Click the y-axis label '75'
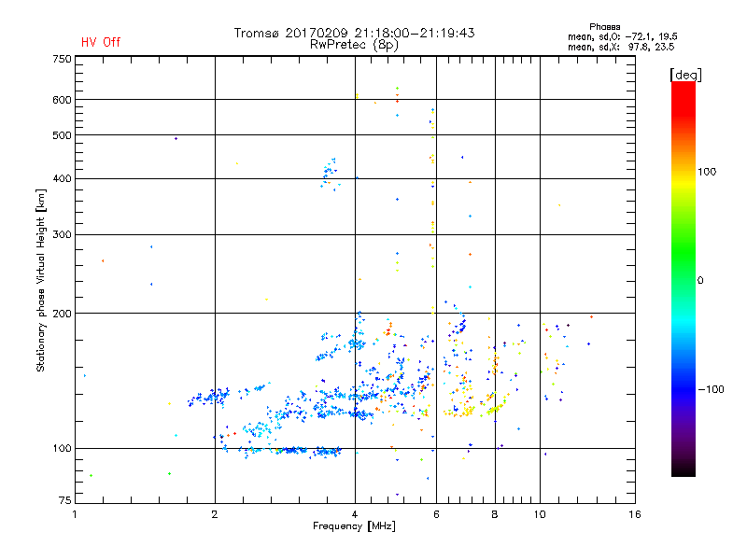747x560 pixels. [x=65, y=500]
